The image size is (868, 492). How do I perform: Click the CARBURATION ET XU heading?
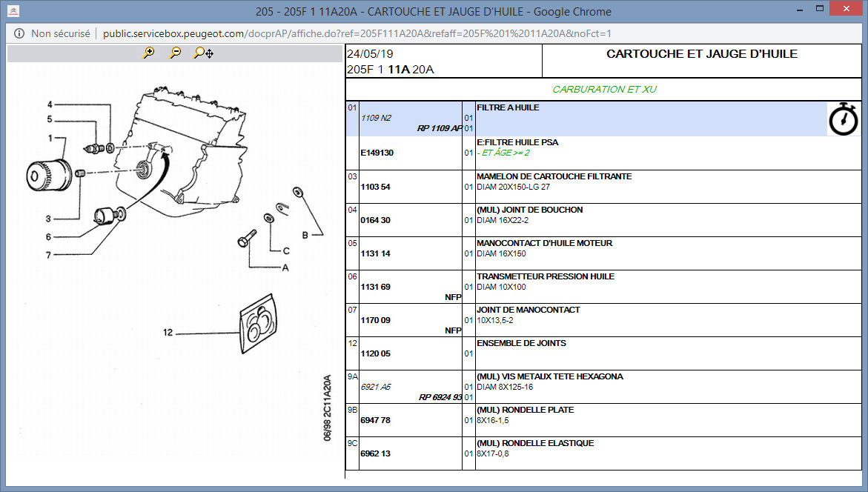pos(604,90)
